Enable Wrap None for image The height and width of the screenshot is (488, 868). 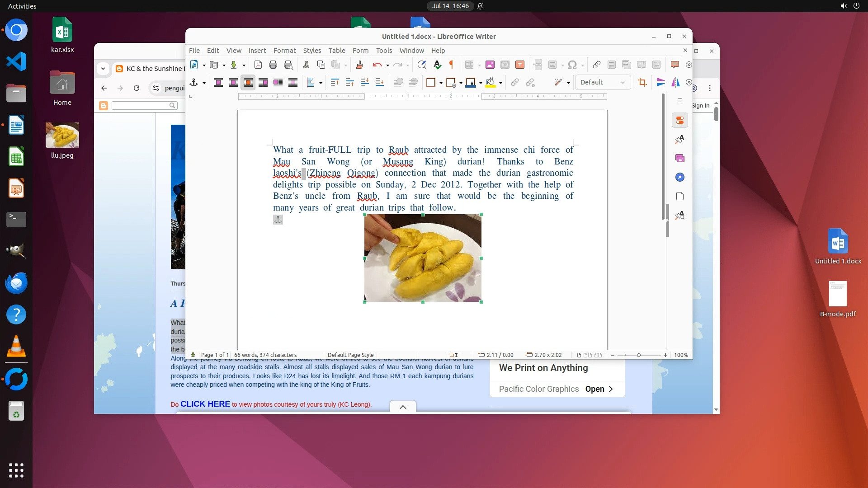click(x=218, y=82)
